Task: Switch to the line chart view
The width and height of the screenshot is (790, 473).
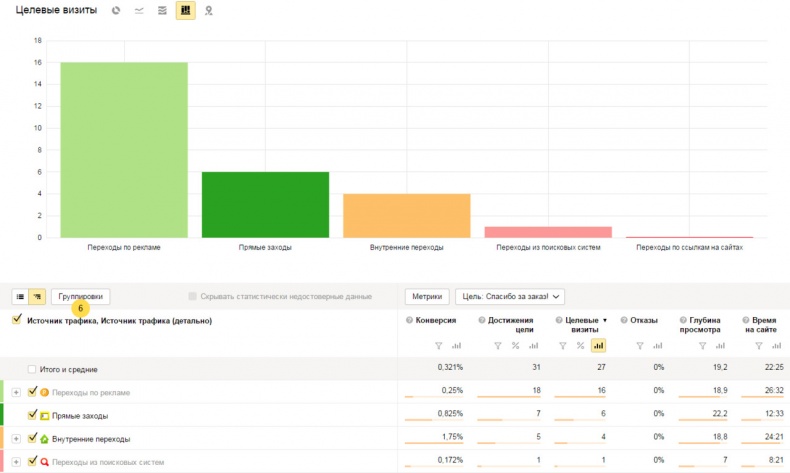Action: [139, 11]
